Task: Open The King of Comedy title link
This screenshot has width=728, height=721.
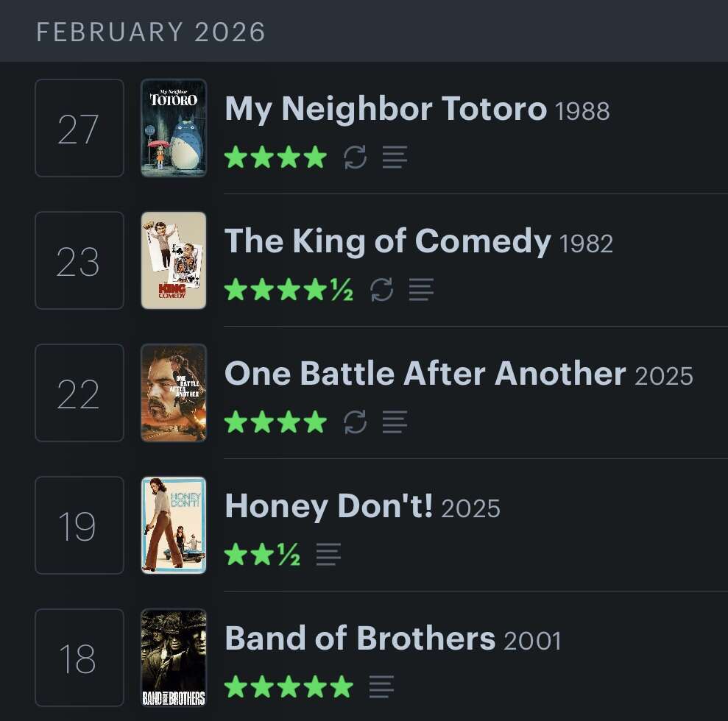Action: 387,241
